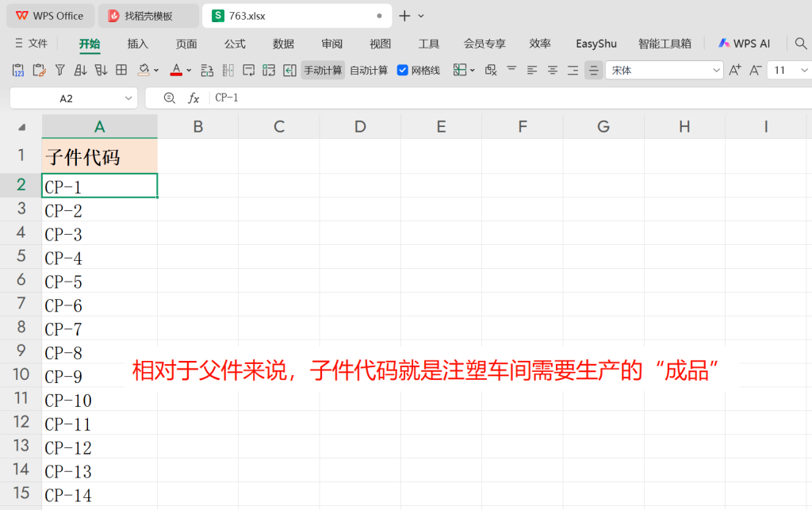Click the 子件代码 header cell
This screenshot has width=812, height=510.
pos(99,156)
